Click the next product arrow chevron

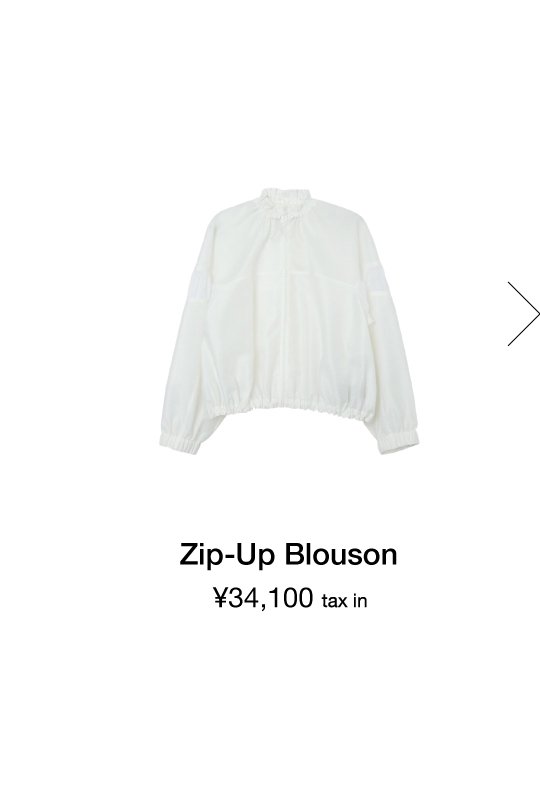tap(524, 314)
